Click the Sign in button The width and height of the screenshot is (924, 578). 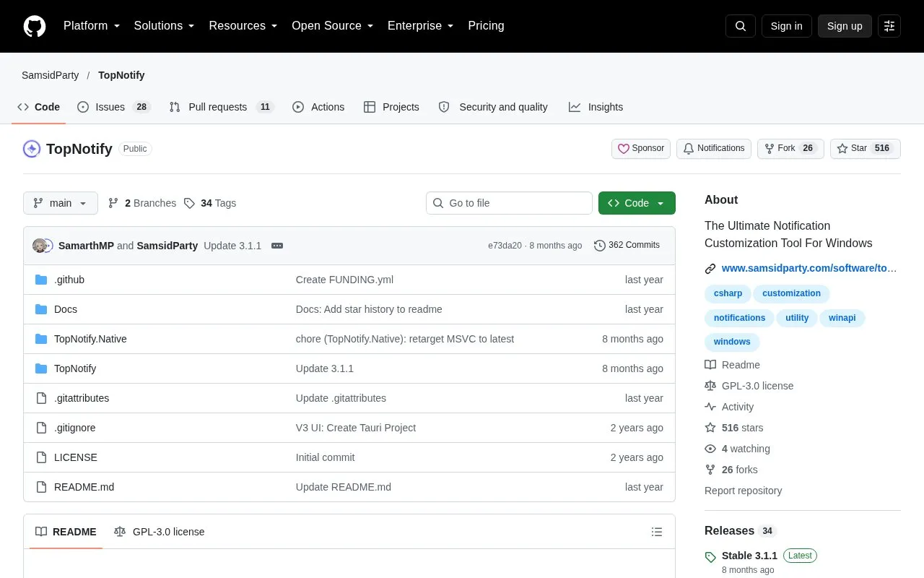point(786,26)
